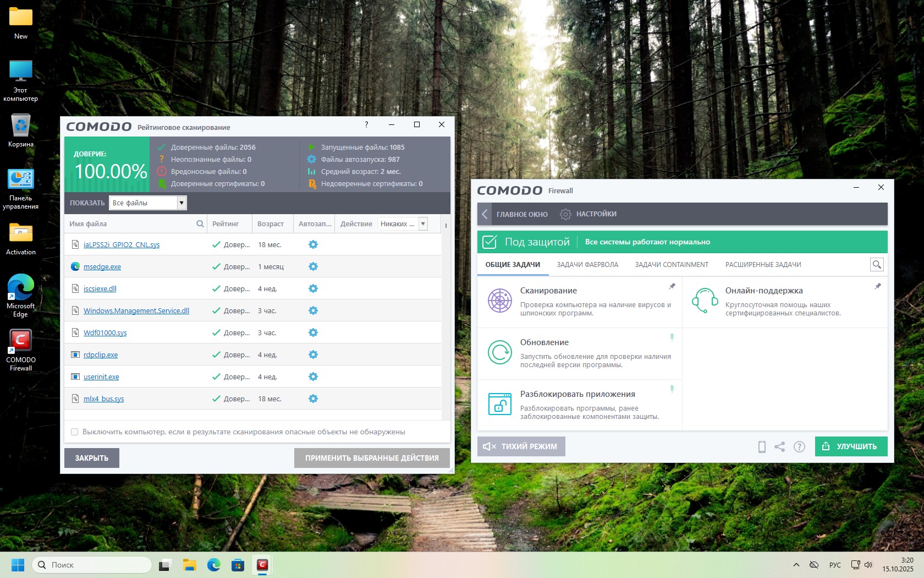Open help question mark in Firewall footer

[x=799, y=447]
